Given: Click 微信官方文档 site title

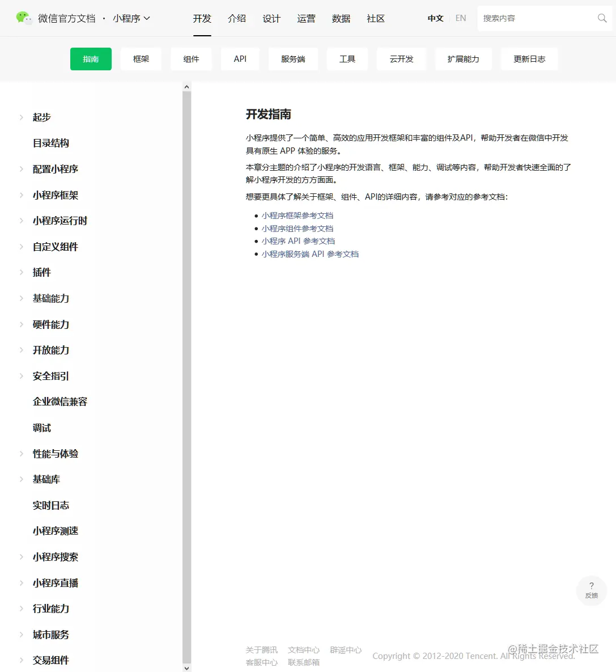Looking at the screenshot, I should click(x=67, y=18).
